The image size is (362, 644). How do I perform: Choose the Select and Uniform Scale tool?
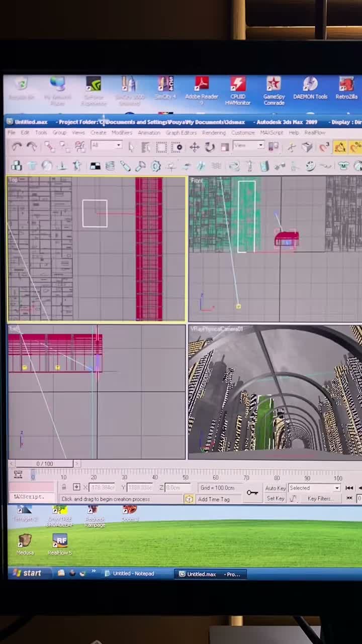pos(225,147)
